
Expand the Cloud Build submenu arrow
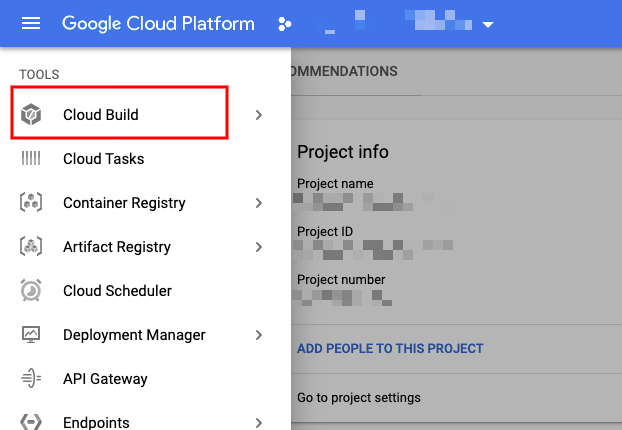[x=259, y=115]
